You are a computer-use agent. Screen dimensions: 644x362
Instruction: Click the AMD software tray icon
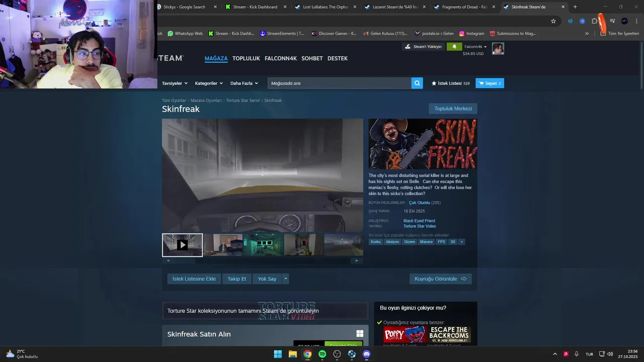pyautogui.click(x=566, y=354)
